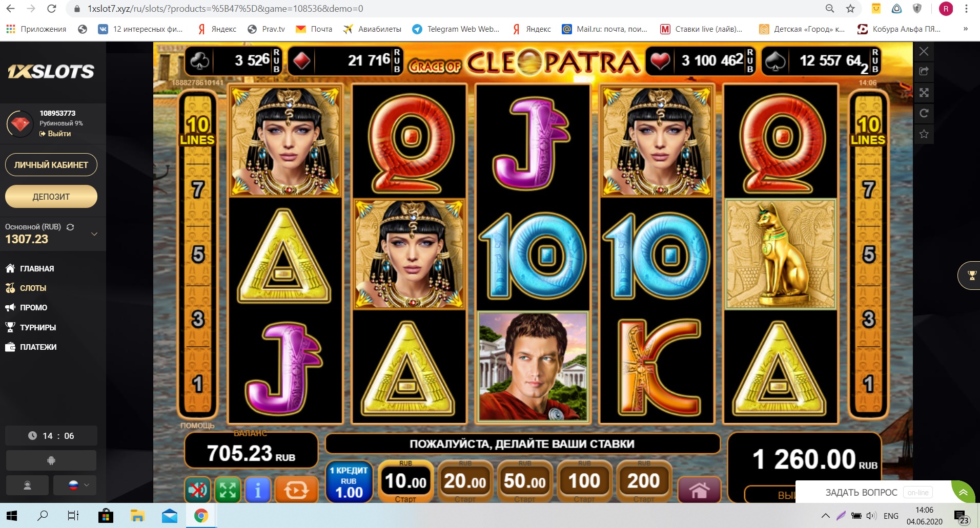This screenshot has width=980, height=528.
Task: Start spin with the 10.00 bet
Action: (x=405, y=482)
